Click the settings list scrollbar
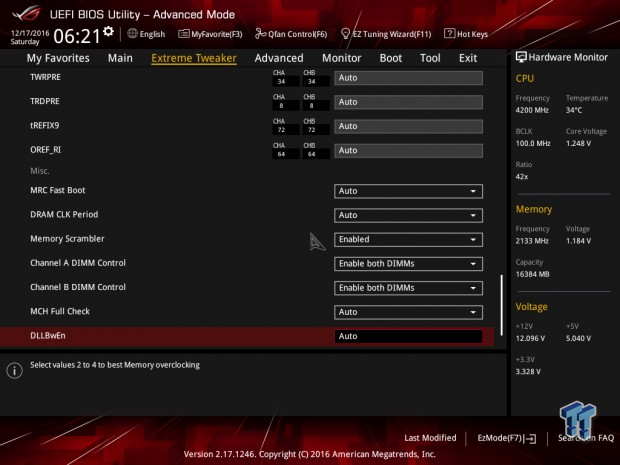The height and width of the screenshot is (465, 620). point(502,305)
